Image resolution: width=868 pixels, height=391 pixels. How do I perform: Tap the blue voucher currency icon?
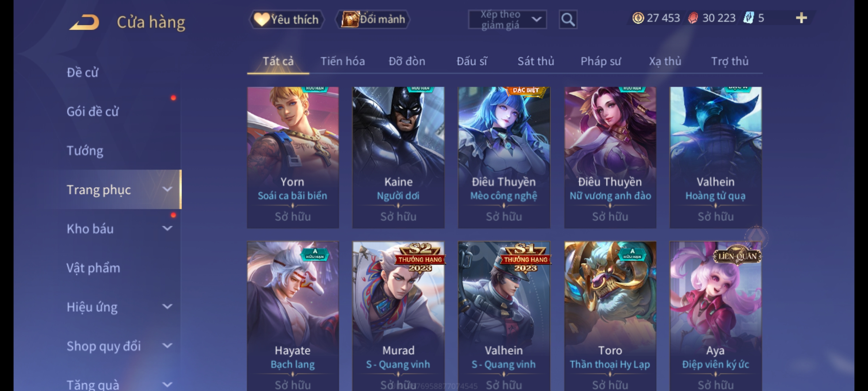point(748,18)
